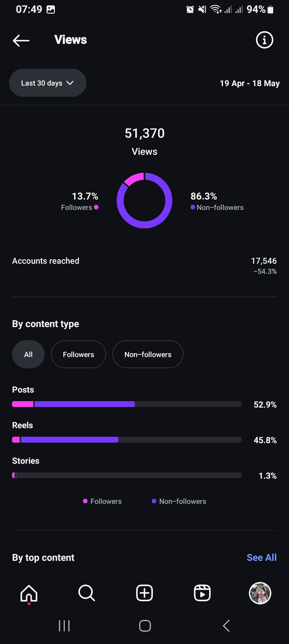Tap the Reels views progress bar
This screenshot has height=644, width=289.
pyautogui.click(x=127, y=440)
